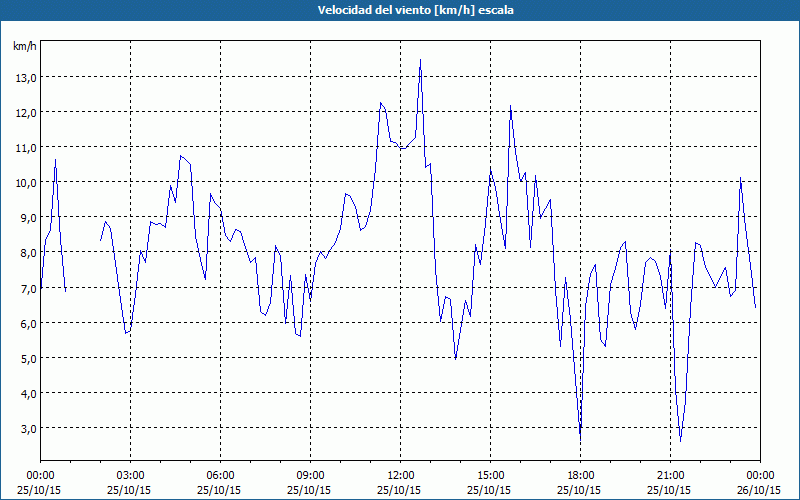Click the 9,0 y-axis value
This screenshot has width=800, height=500.
tap(28, 218)
